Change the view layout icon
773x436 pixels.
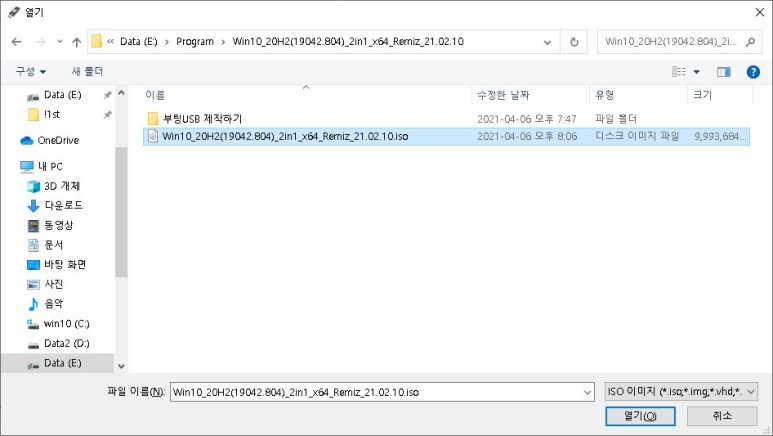point(679,72)
